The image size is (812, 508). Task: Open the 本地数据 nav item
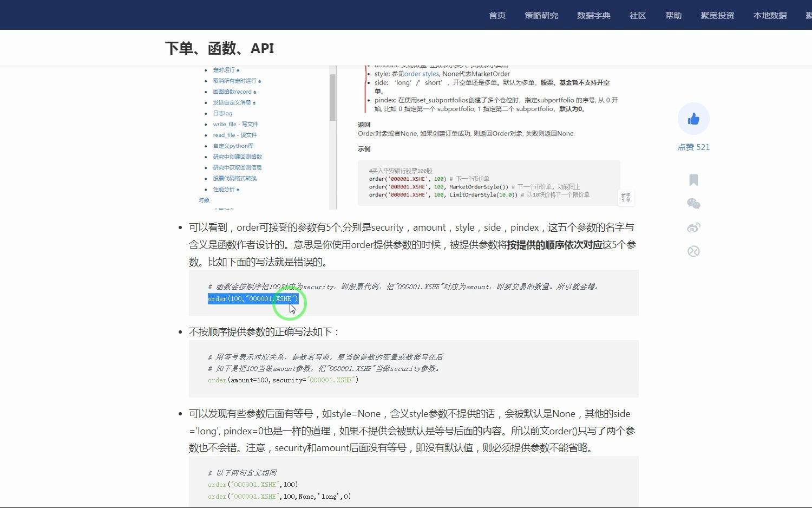pyautogui.click(x=770, y=15)
